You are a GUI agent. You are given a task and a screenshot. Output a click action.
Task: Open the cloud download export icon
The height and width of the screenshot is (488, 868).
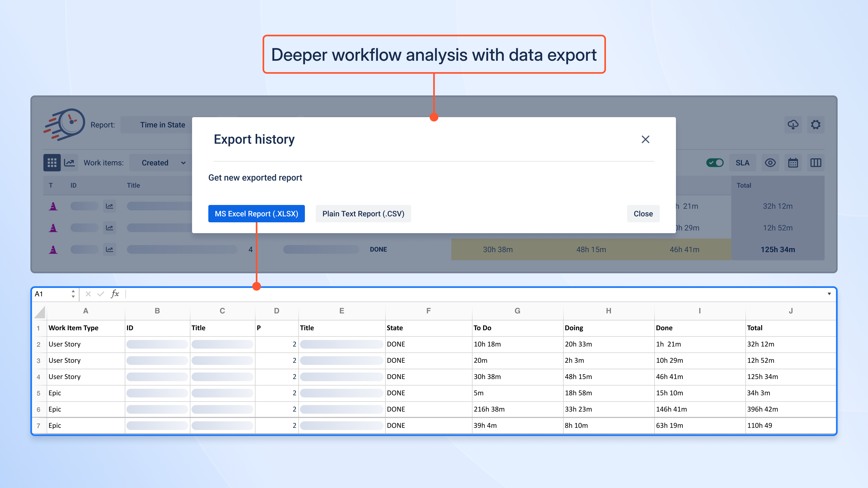coord(793,125)
